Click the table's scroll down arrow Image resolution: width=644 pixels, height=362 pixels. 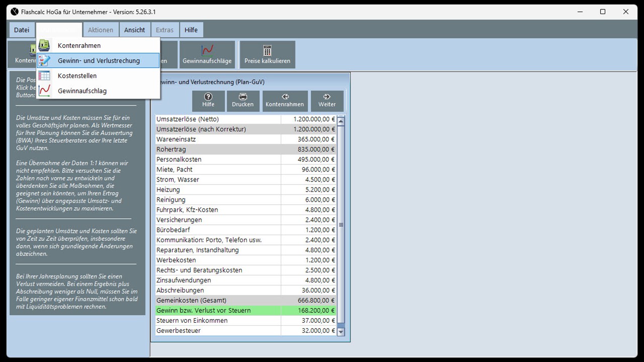[341, 332]
